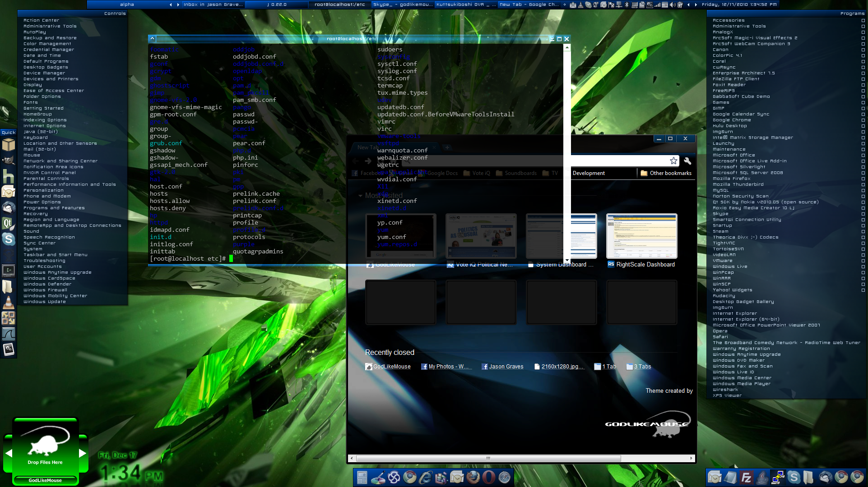Open Skype icon in the right dock
This screenshot has height=487, width=868.
pos(794,477)
